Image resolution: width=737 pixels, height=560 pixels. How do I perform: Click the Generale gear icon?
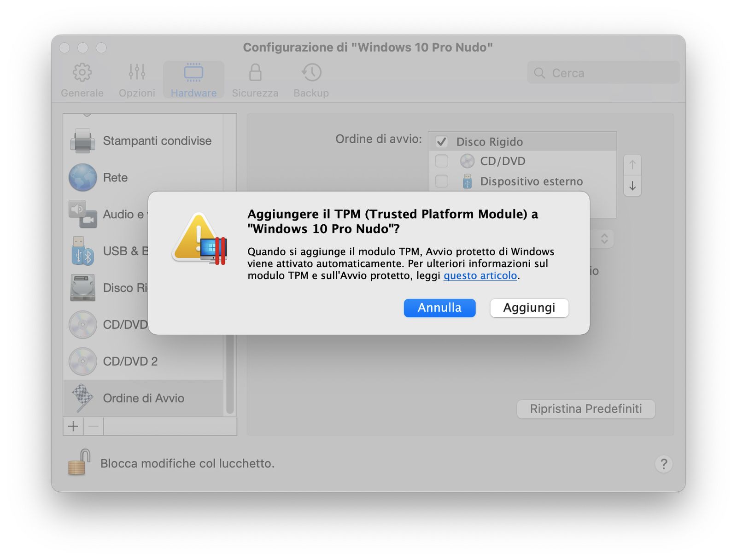pyautogui.click(x=82, y=72)
